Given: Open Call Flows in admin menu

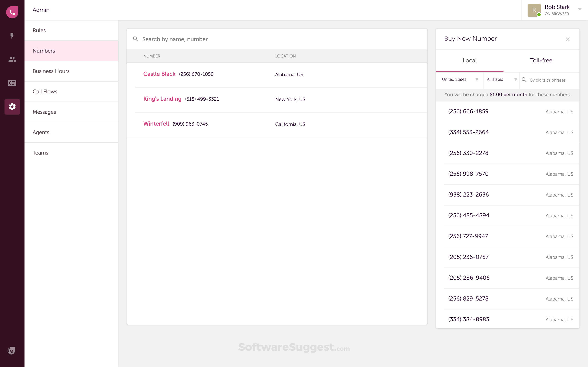Looking at the screenshot, I should coord(45,92).
